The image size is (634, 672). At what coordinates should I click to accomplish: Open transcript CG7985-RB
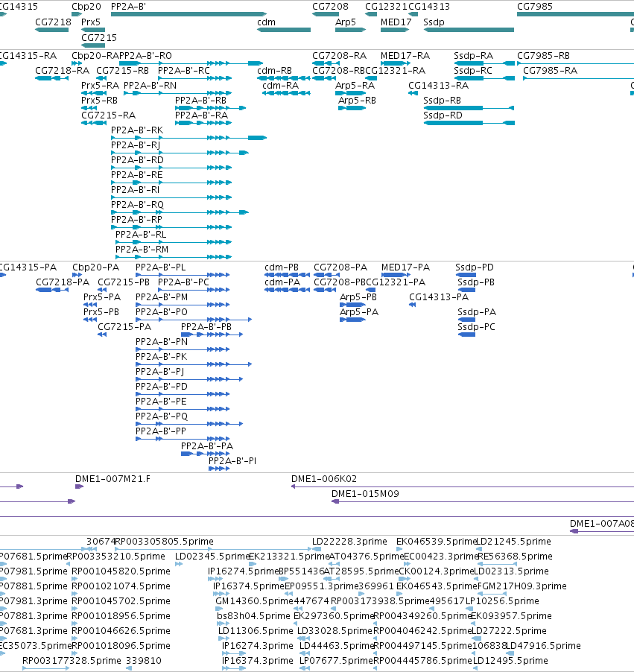pyautogui.click(x=543, y=56)
